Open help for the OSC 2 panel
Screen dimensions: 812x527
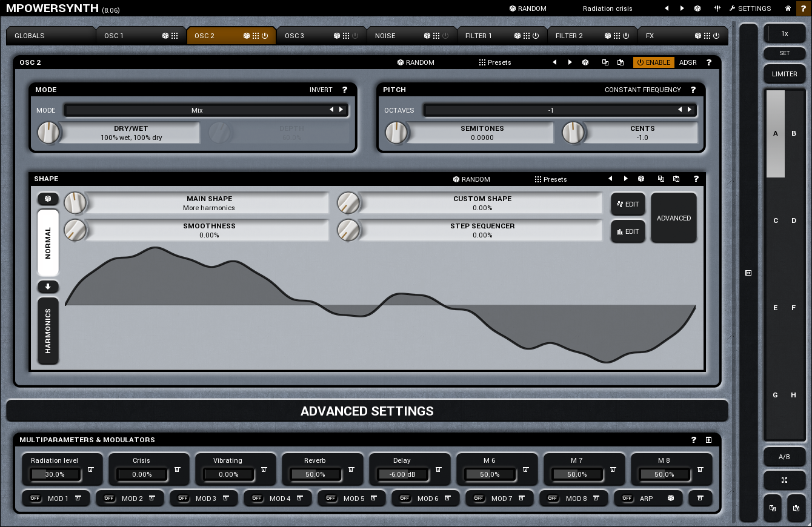click(709, 62)
